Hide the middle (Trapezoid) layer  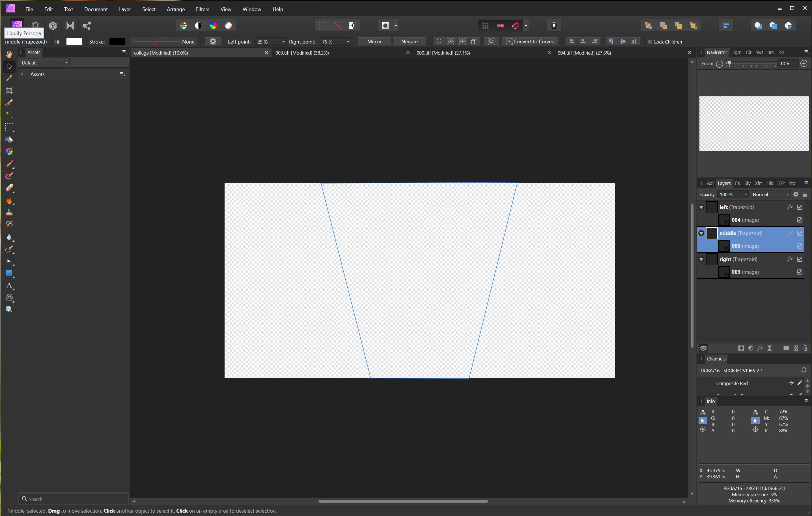click(x=800, y=233)
